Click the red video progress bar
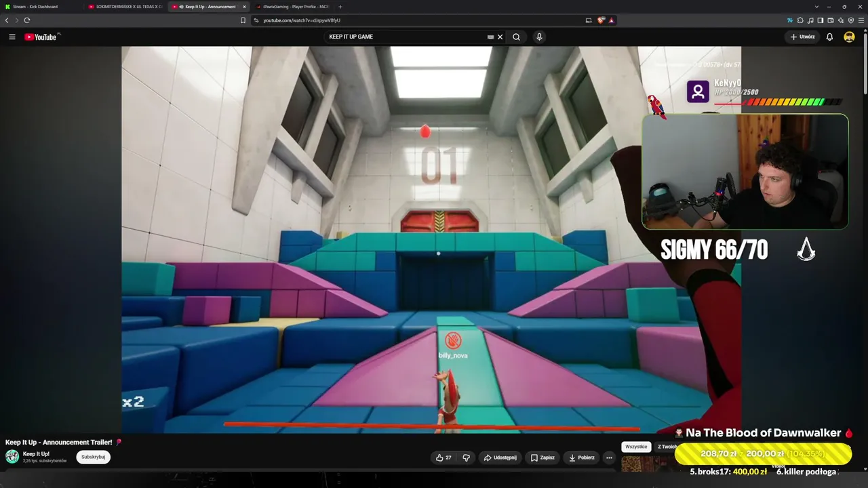This screenshot has width=868, height=488. (x=431, y=427)
